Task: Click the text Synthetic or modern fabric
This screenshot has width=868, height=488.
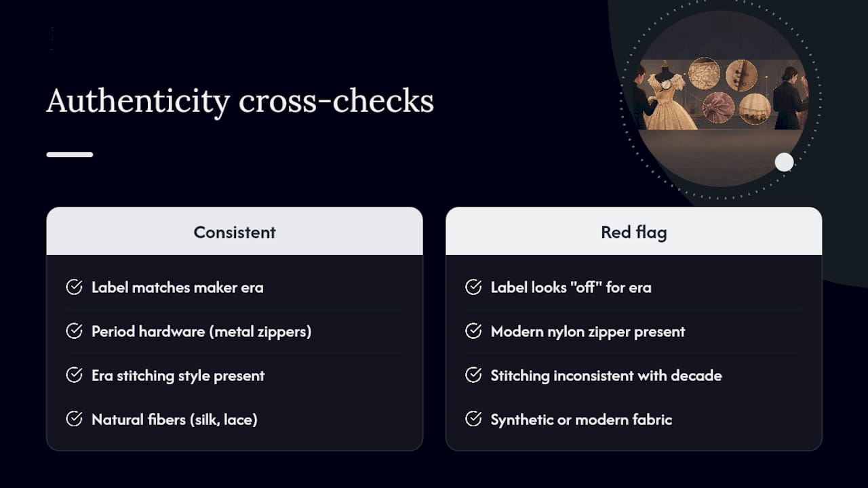Action: pyautogui.click(x=581, y=420)
